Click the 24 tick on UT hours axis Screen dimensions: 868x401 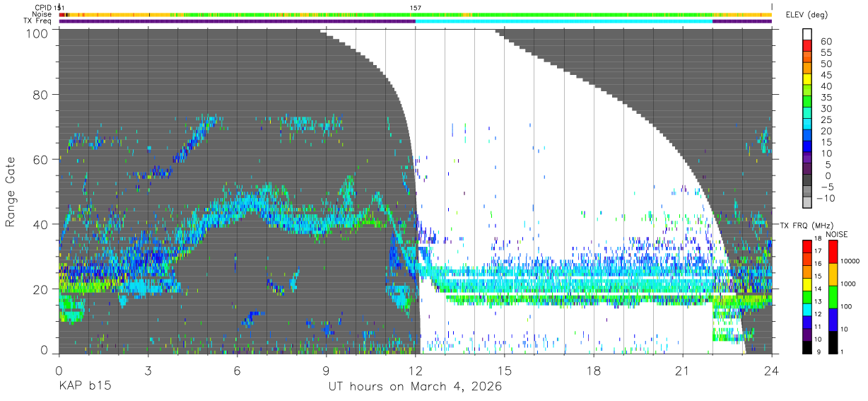click(x=772, y=370)
